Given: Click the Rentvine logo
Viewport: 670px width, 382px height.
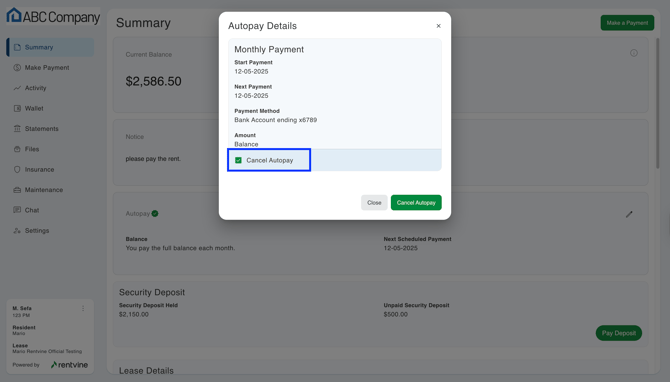Looking at the screenshot, I should 69,365.
